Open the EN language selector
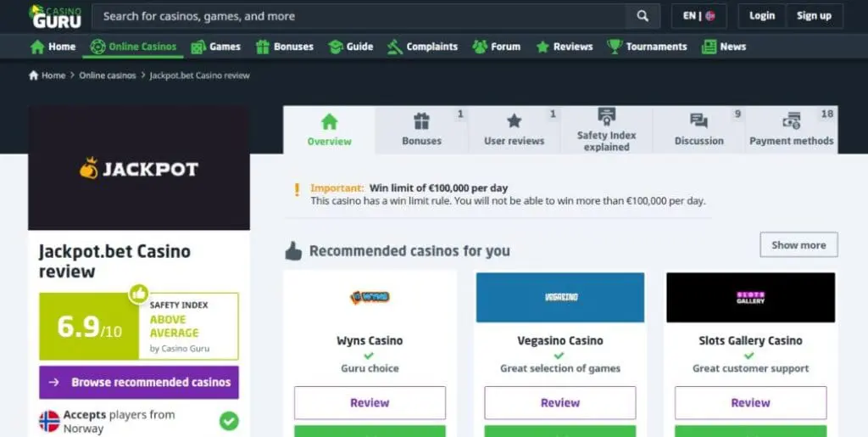Screen dimensions: 868x437 tap(698, 16)
